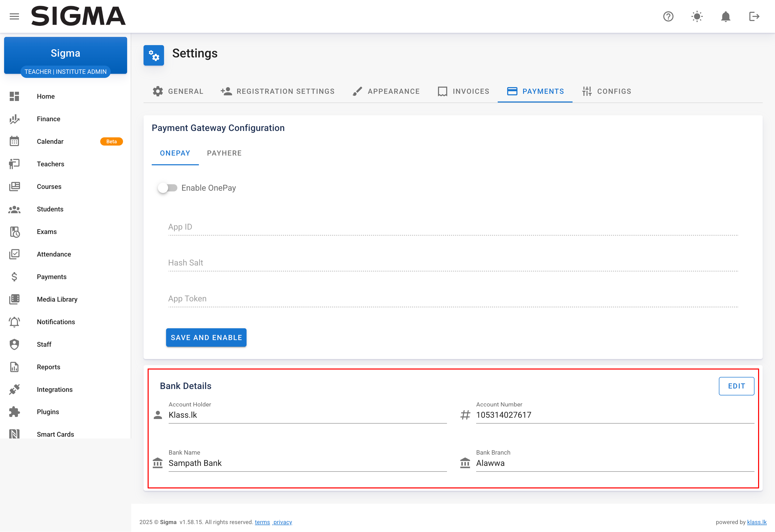Click the Save and Enable button
The height and width of the screenshot is (532, 775).
tap(206, 337)
